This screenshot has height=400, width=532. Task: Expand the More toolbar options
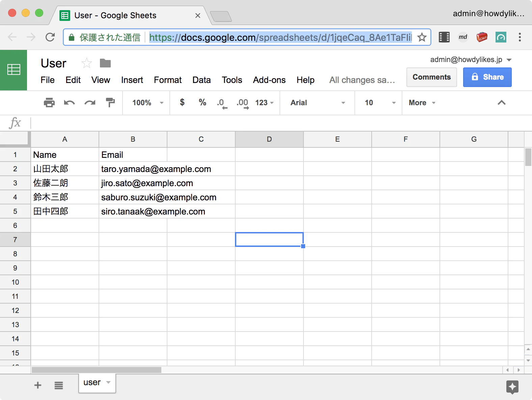(x=422, y=103)
